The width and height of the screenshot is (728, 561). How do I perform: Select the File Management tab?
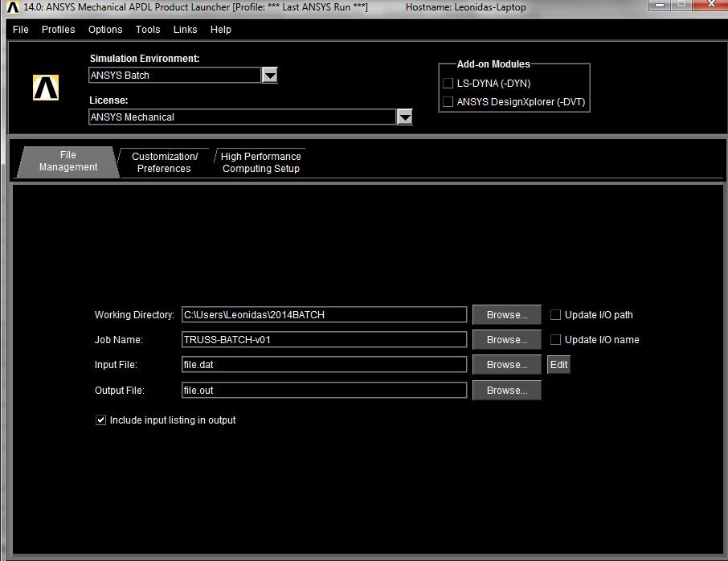[x=67, y=162]
